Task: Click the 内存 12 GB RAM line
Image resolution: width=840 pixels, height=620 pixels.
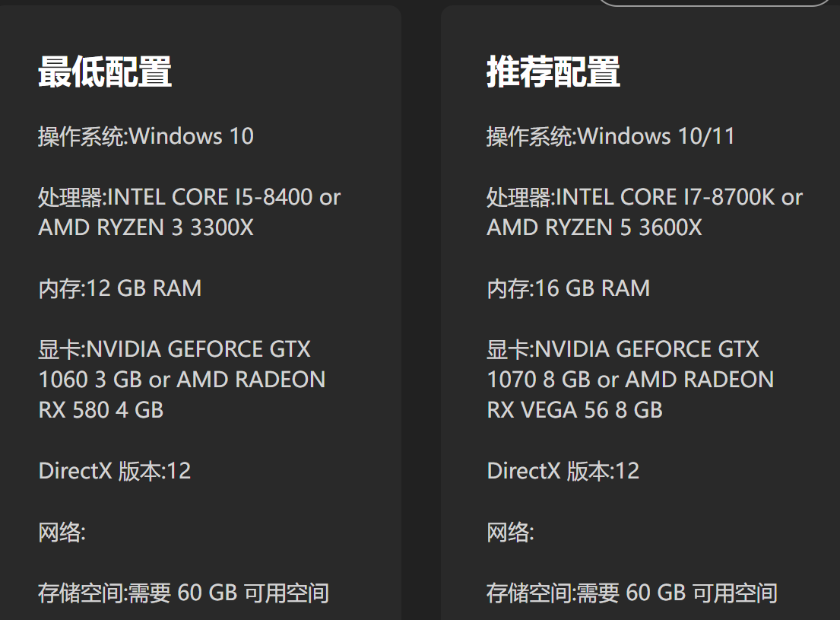Action: (x=120, y=288)
